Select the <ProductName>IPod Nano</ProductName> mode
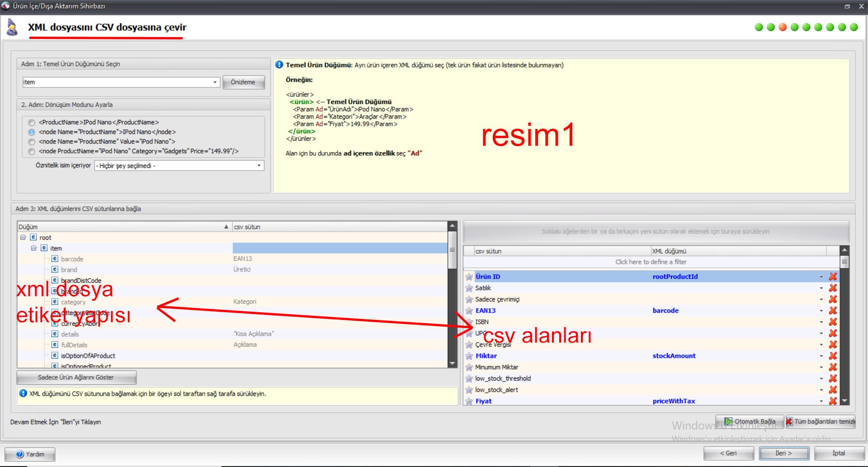This screenshot has height=467, width=868. pos(32,123)
